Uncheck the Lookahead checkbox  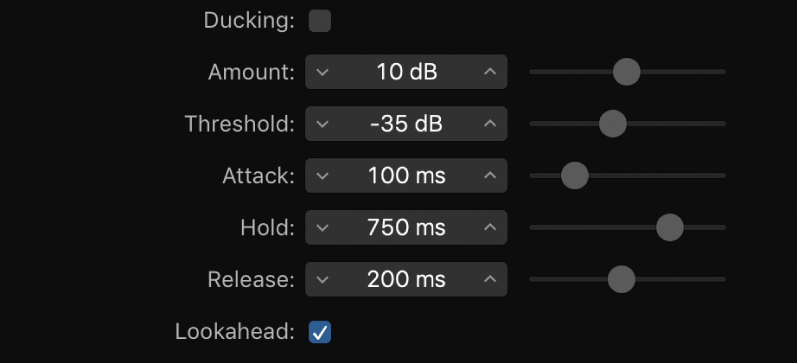pyautogui.click(x=320, y=332)
